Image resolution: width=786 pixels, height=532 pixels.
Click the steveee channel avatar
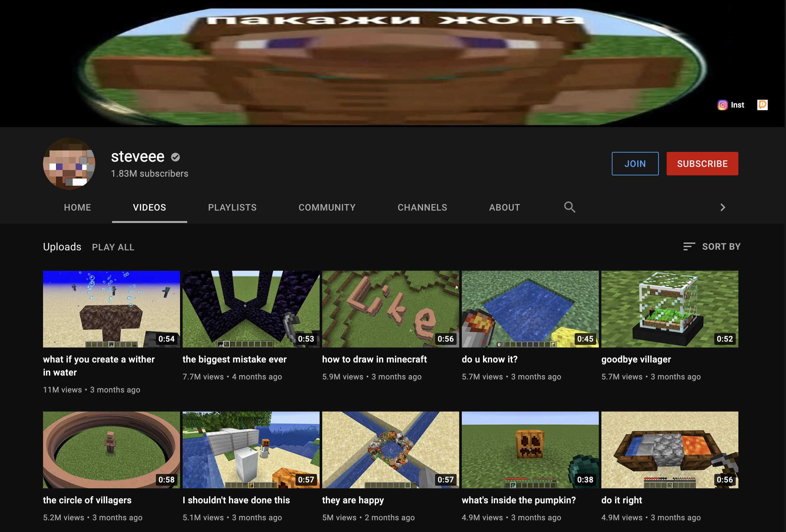point(69,164)
